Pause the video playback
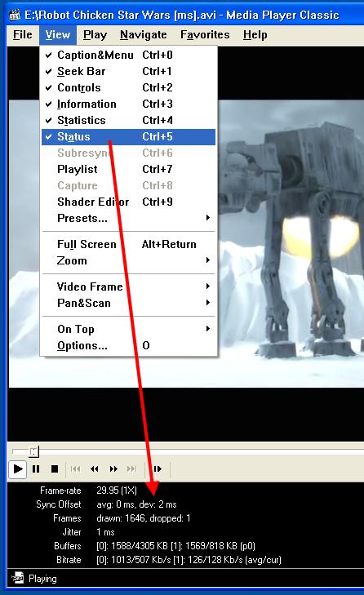364x595 pixels. point(36,469)
